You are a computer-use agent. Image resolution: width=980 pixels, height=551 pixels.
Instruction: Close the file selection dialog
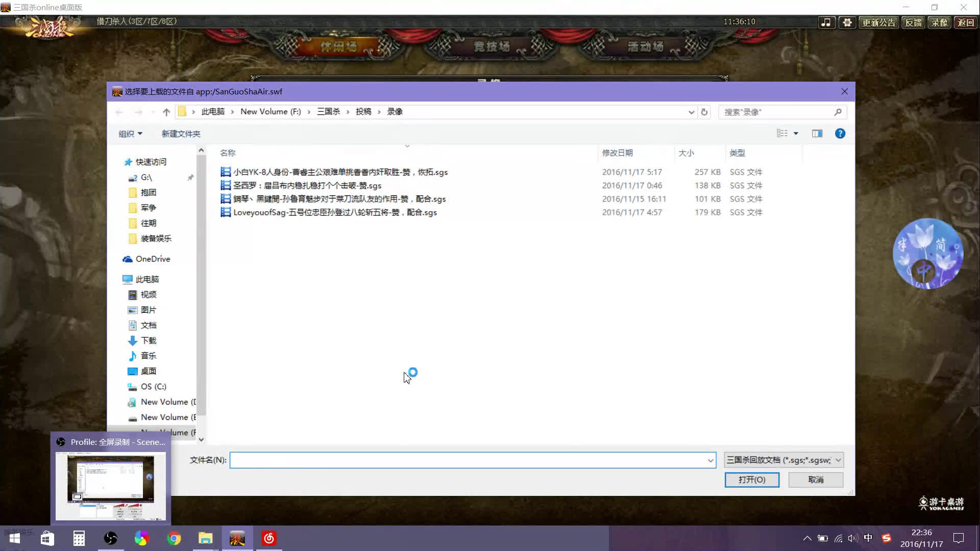click(844, 92)
